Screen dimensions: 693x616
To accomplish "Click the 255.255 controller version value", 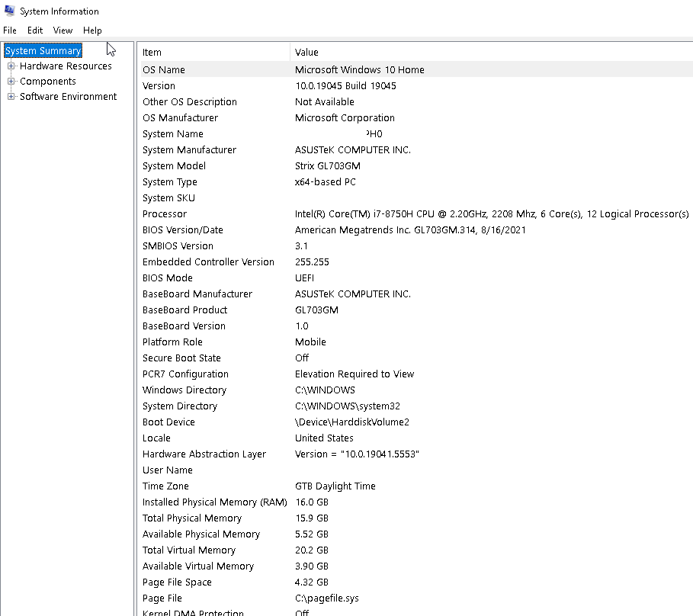I will pyautogui.click(x=312, y=262).
